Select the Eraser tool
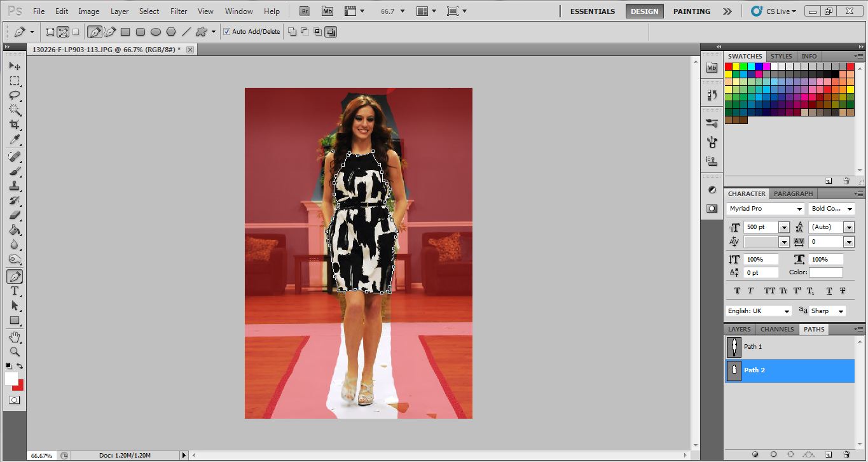Screen dimensions: 868x462 coord(14,215)
